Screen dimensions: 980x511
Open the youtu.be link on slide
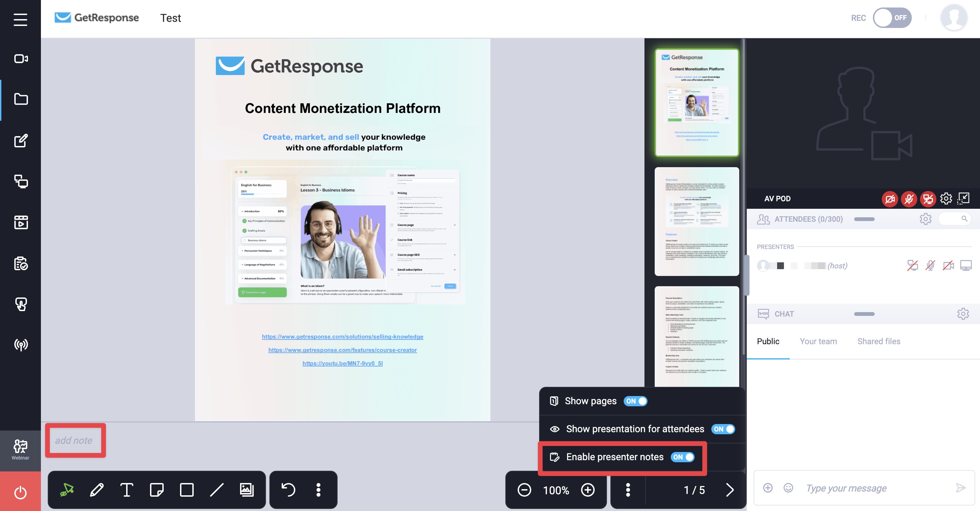[342, 363]
